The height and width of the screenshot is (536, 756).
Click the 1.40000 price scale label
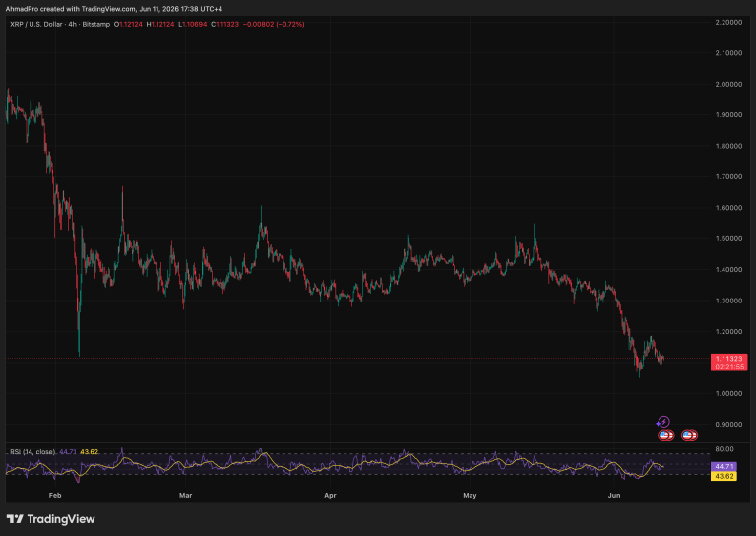pyautogui.click(x=728, y=270)
